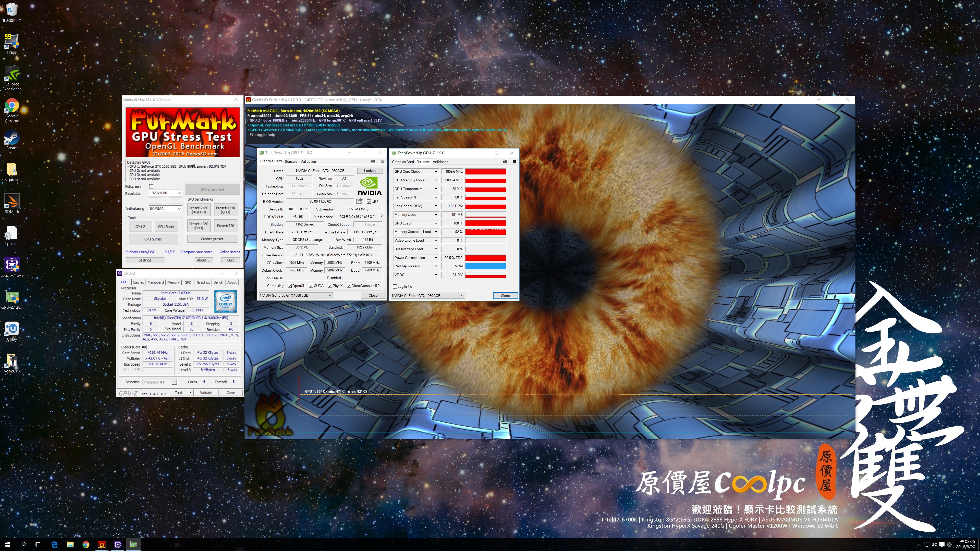Expand the GPU Core Clock sensor dropdown
This screenshot has height=551, width=980.
(x=436, y=171)
